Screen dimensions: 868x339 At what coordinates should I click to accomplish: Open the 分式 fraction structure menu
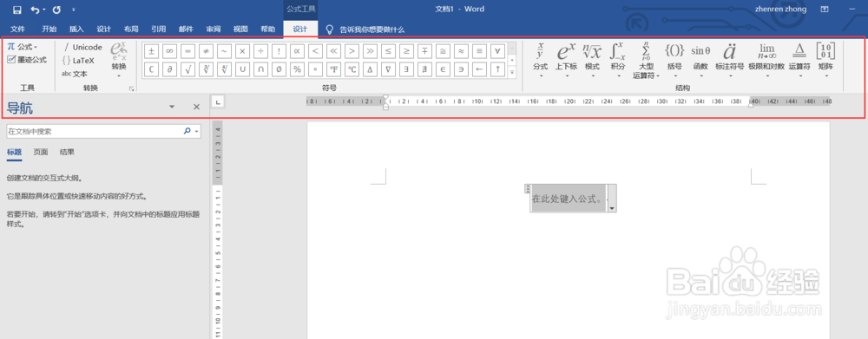click(x=540, y=60)
